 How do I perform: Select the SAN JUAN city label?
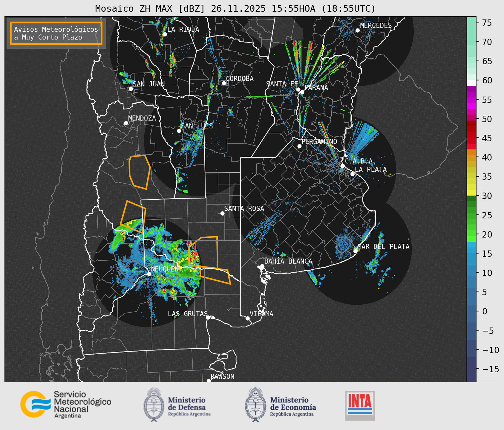(x=149, y=84)
